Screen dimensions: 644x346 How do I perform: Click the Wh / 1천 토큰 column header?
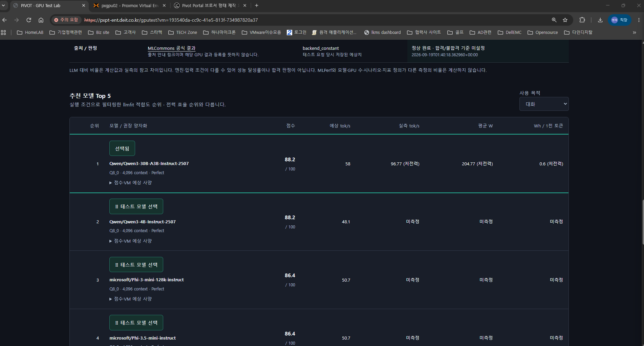click(x=549, y=126)
